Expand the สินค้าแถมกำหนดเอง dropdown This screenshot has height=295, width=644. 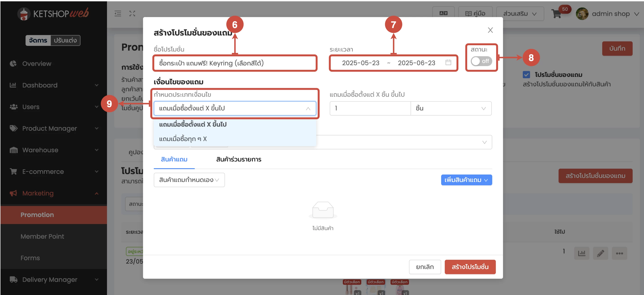click(189, 180)
